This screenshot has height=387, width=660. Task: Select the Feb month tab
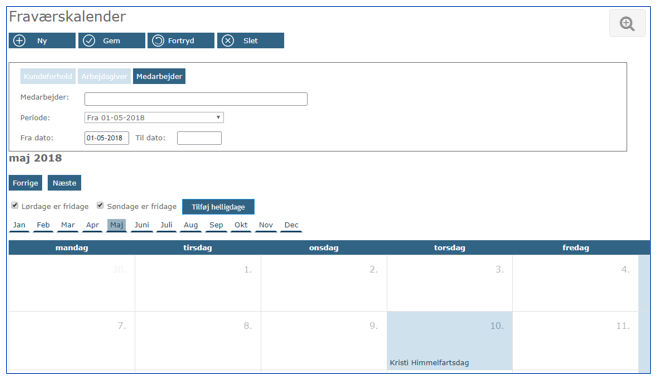tap(43, 225)
